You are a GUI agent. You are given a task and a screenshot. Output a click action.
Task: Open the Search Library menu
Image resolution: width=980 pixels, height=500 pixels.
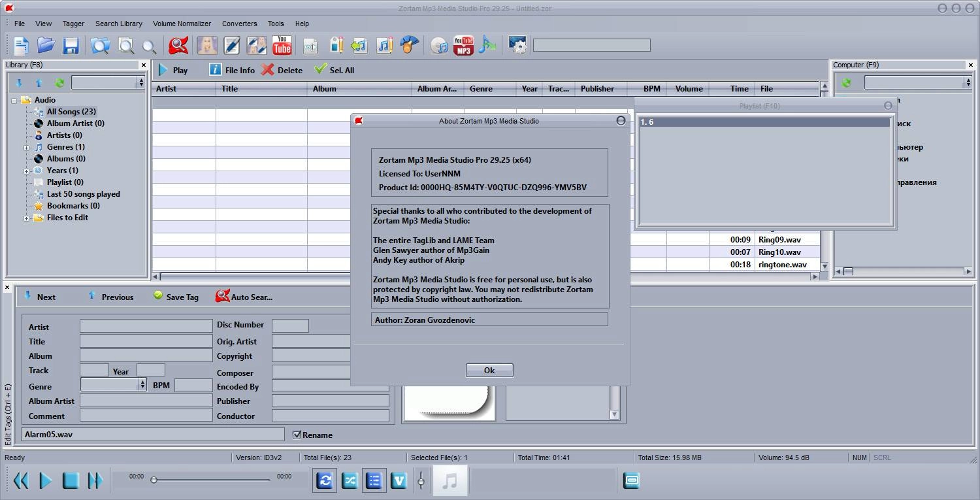pyautogui.click(x=119, y=24)
